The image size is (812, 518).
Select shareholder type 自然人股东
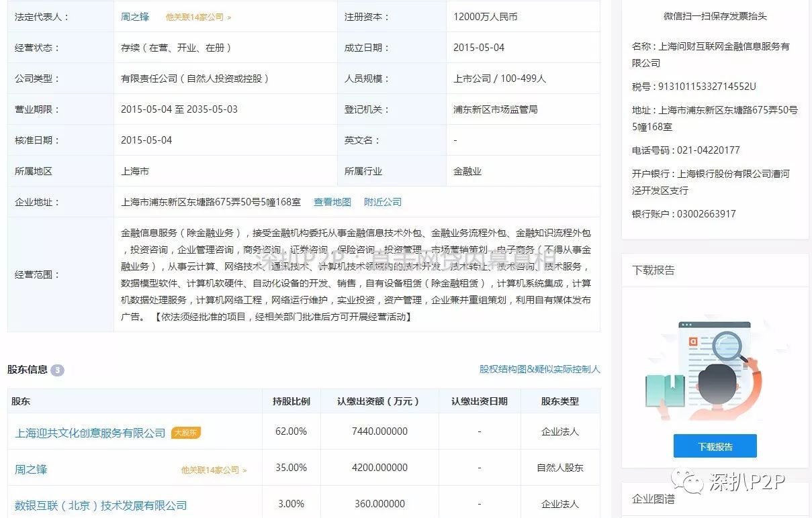560,468
